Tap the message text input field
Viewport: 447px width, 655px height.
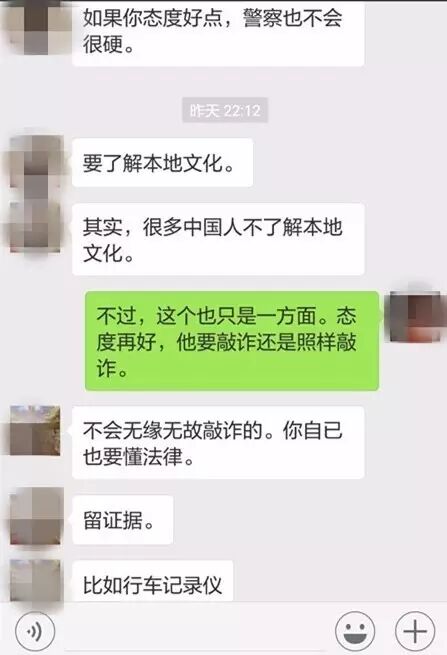[195, 631]
